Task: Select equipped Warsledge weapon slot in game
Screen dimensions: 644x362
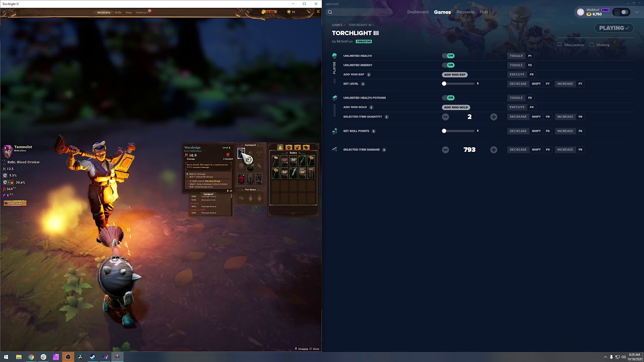Action: coord(241,153)
